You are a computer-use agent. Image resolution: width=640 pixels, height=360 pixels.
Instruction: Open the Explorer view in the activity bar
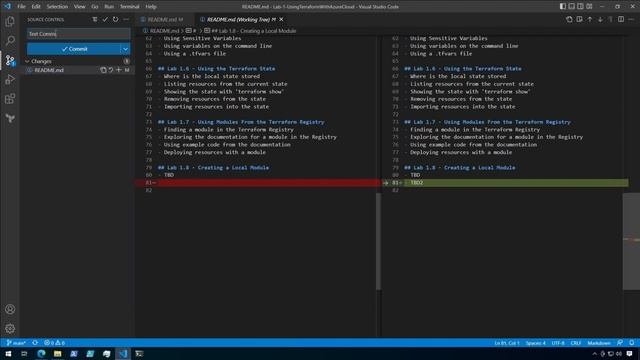coord(10,21)
